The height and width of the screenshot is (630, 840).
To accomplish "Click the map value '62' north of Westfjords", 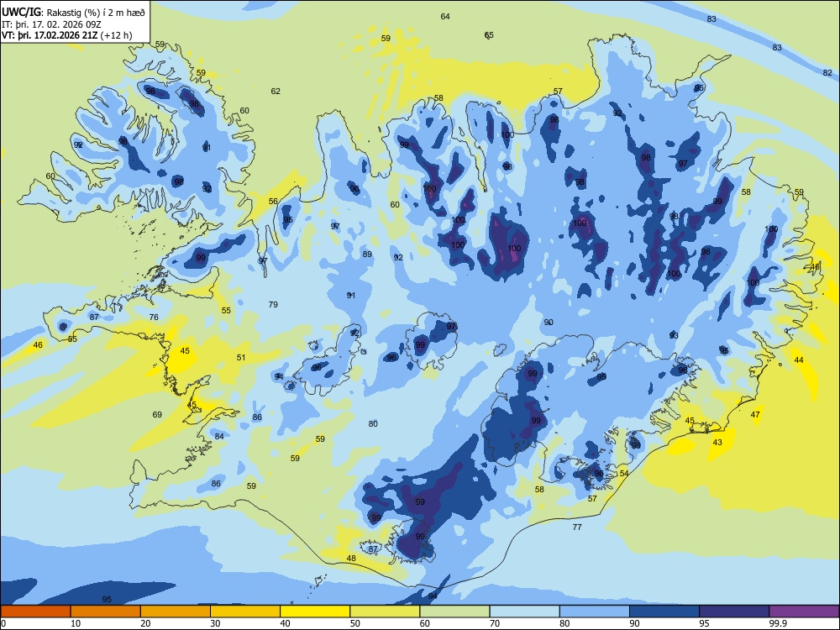I will click(276, 91).
